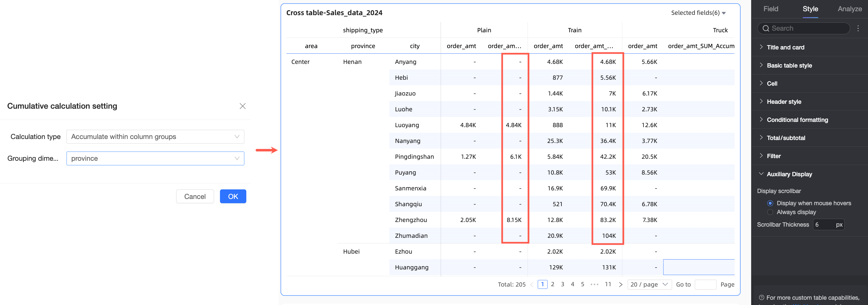The height and width of the screenshot is (305, 868).
Task: Click the 'Center' area cell
Action: coord(300,62)
